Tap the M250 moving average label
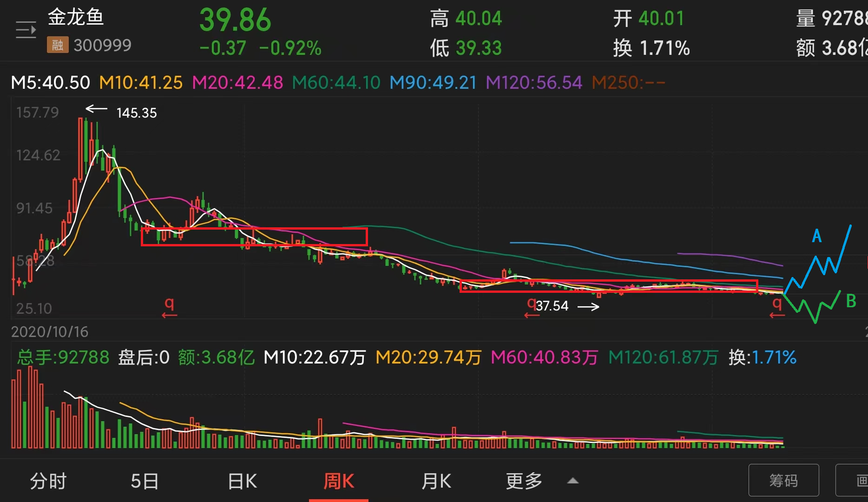Image resolution: width=868 pixels, height=502 pixels. [x=628, y=83]
